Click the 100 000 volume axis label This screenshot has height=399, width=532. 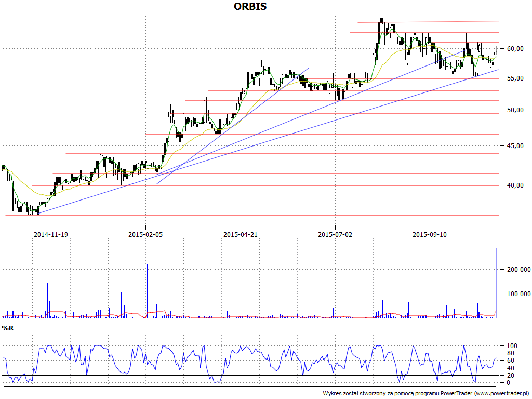tap(519, 294)
